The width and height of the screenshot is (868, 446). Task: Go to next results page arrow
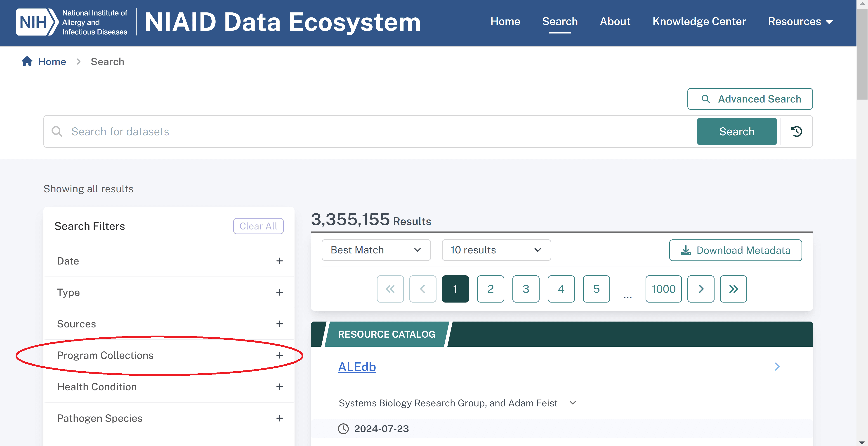click(x=701, y=289)
